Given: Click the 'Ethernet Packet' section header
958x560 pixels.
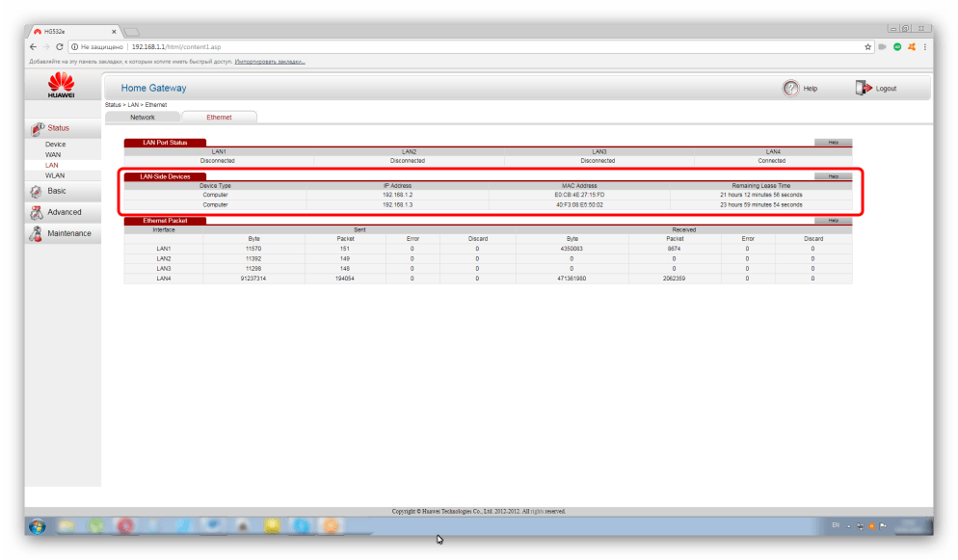Looking at the screenshot, I should click(165, 221).
